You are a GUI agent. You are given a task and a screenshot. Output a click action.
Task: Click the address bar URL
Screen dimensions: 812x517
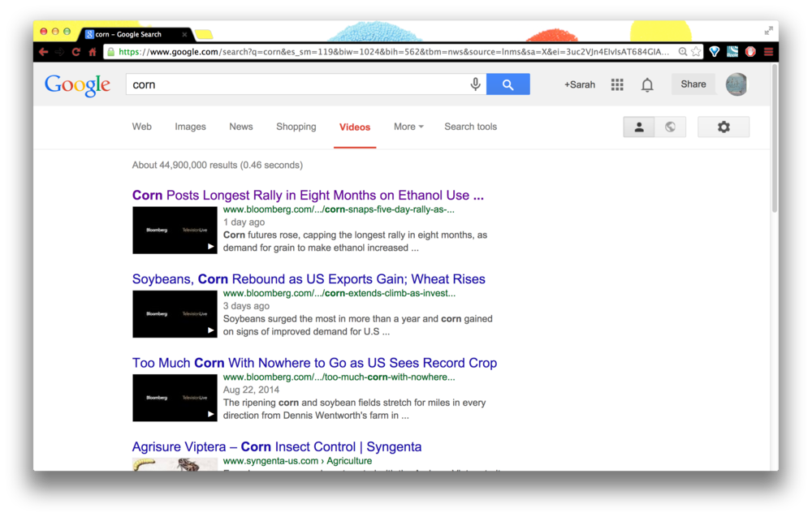[394, 52]
